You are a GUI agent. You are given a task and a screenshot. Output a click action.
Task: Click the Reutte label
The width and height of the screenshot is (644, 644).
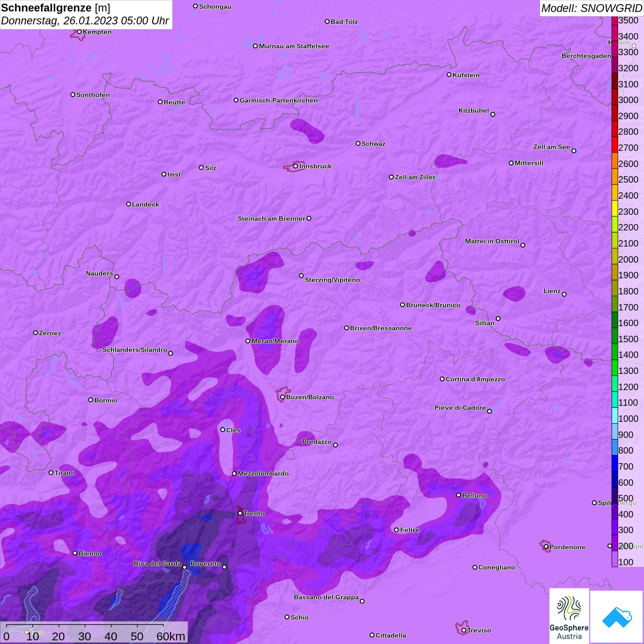(x=174, y=102)
